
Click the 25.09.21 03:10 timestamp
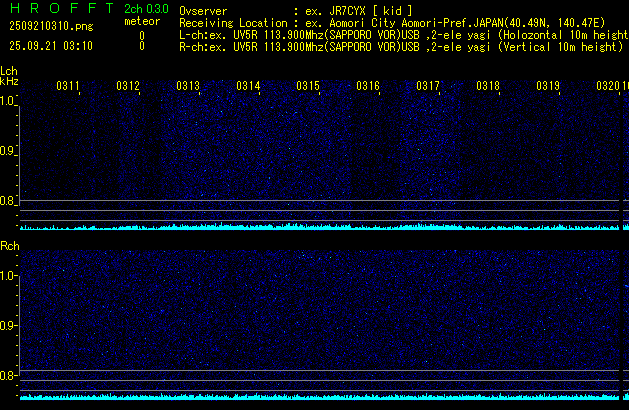coord(47,46)
